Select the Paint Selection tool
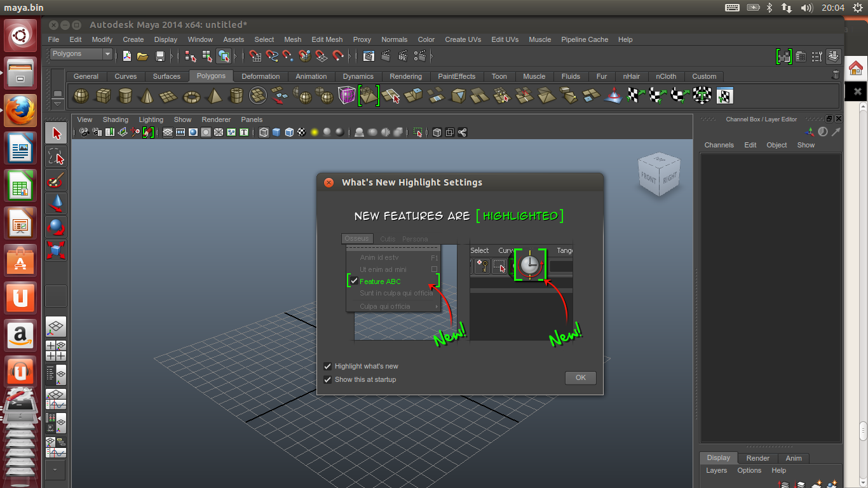This screenshot has width=868, height=488. (57, 180)
